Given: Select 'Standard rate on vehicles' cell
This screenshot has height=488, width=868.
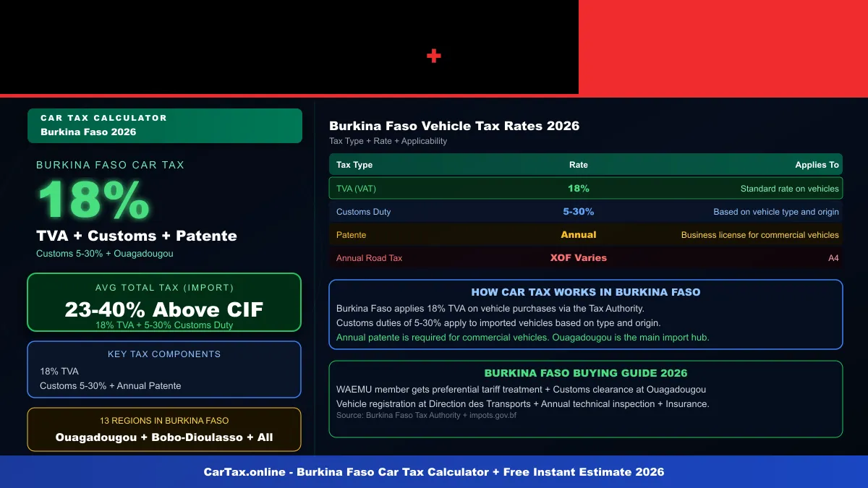Looking at the screenshot, I should click(x=790, y=189).
